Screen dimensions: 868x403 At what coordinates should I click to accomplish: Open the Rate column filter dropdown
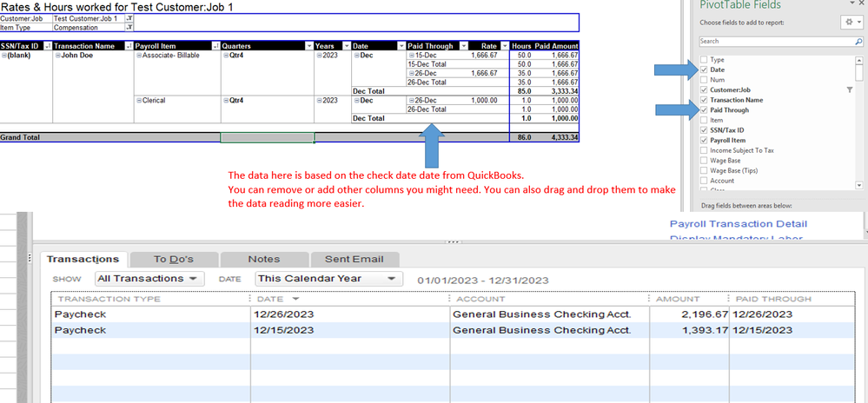[x=504, y=46]
